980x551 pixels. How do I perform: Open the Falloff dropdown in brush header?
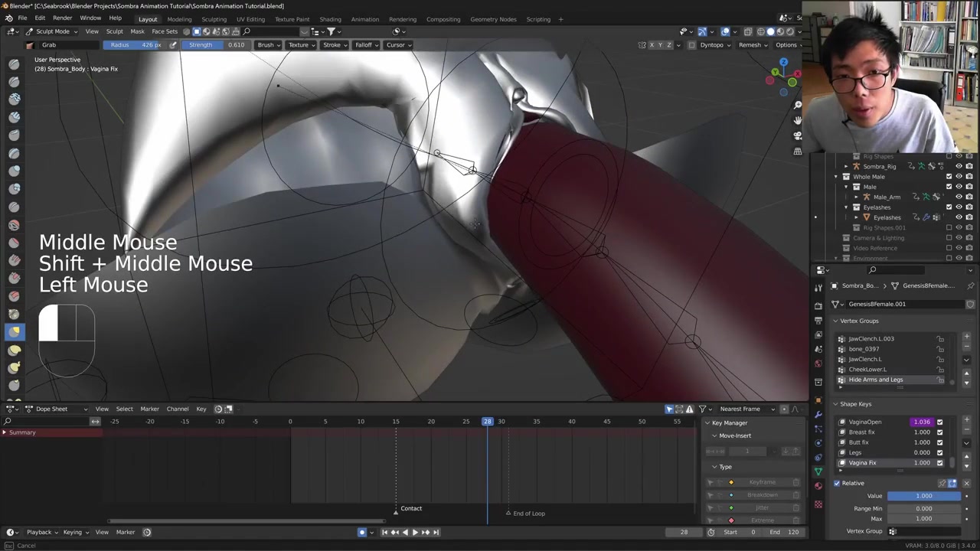coord(366,45)
